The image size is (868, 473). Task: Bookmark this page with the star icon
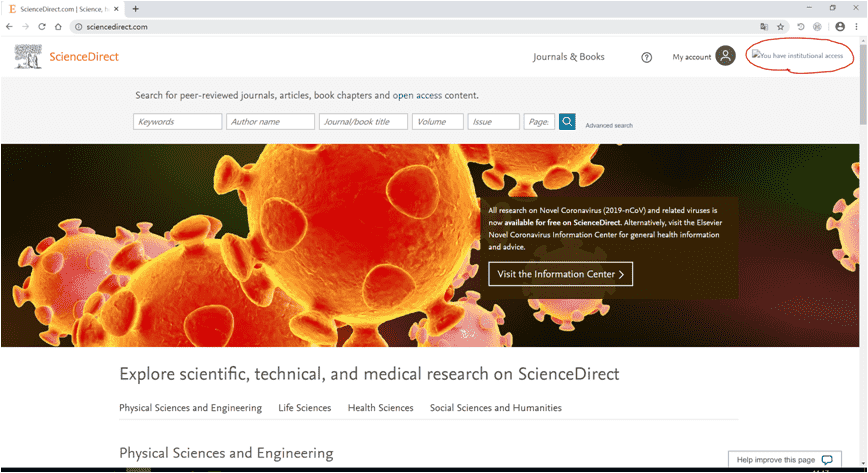[x=781, y=27]
